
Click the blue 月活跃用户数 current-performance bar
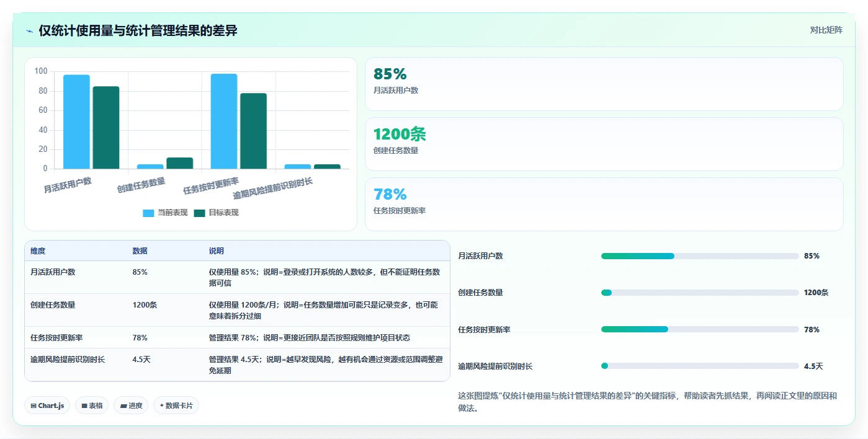[76, 122]
